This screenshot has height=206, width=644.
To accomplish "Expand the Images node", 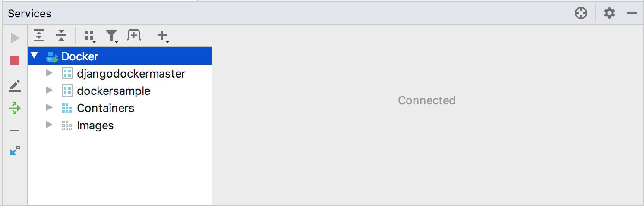I will point(49,125).
